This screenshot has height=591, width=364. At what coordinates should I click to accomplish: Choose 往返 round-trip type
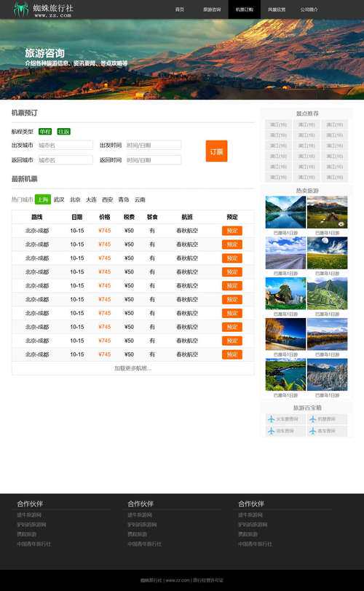point(63,132)
